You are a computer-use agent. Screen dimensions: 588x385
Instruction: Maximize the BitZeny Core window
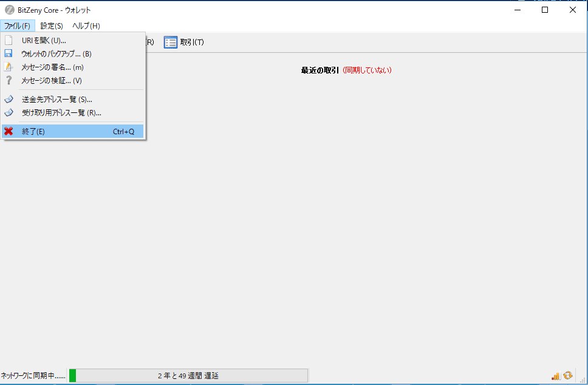tap(545, 10)
